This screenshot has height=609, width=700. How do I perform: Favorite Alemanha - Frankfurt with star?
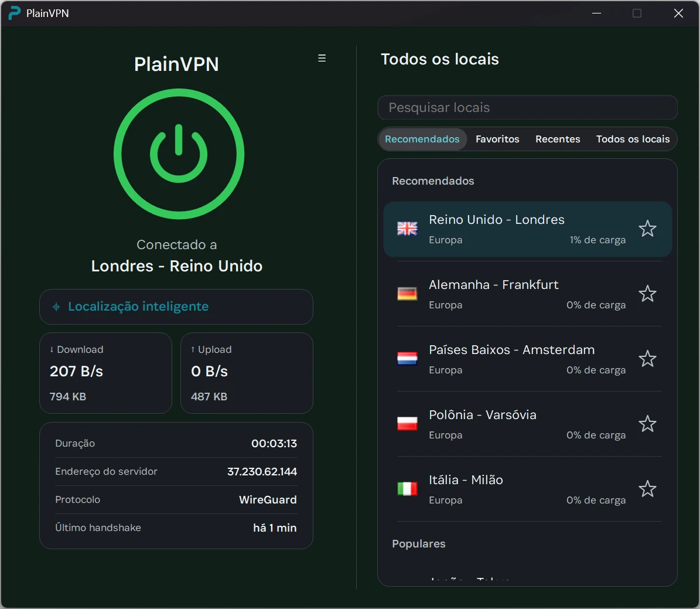tap(647, 294)
